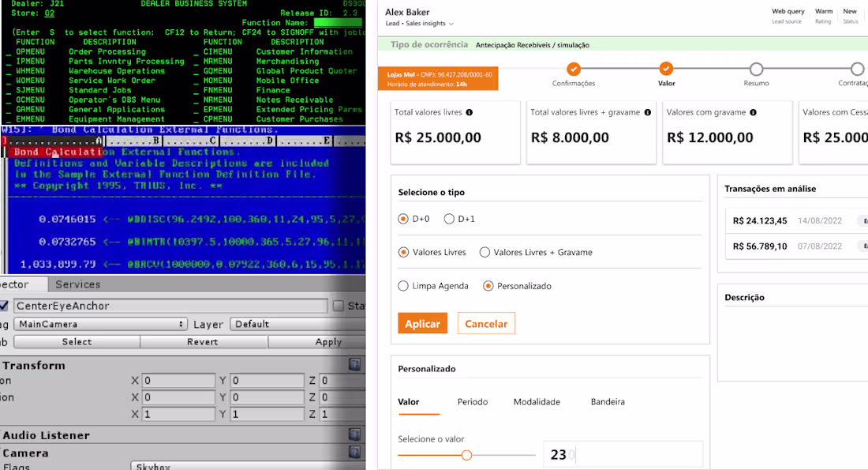Click the prefab Revert button
The height and width of the screenshot is (470, 868).
click(203, 342)
